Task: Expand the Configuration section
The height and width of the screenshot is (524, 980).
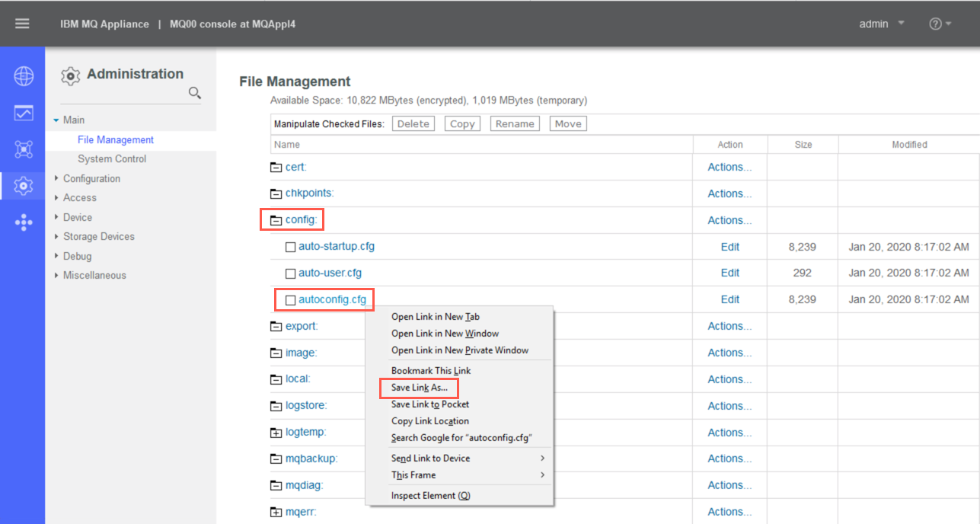Action: [x=56, y=178]
